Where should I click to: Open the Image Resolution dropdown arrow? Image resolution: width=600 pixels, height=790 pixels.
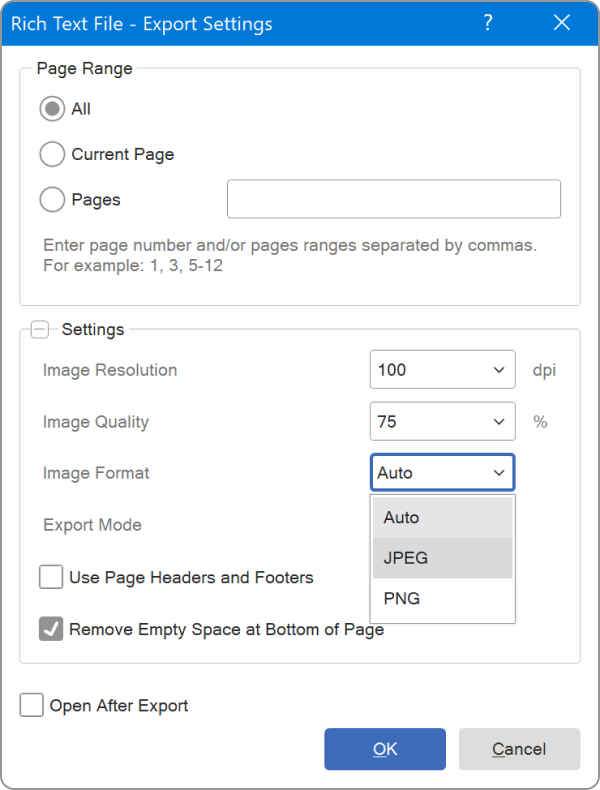tap(499, 370)
